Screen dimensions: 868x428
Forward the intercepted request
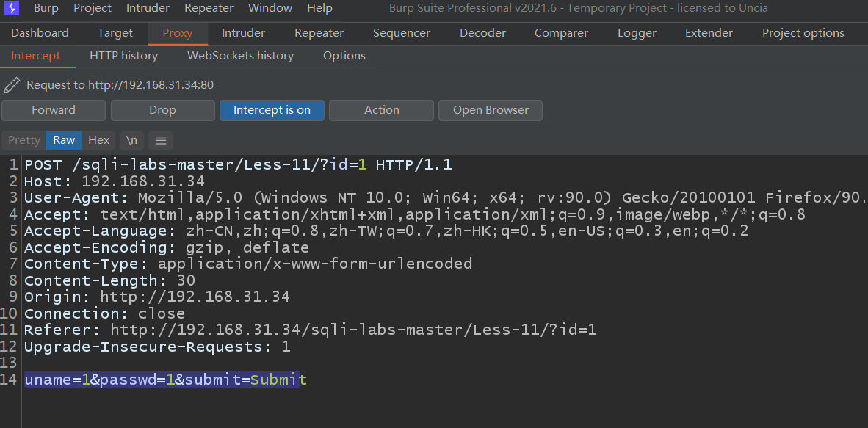53,110
